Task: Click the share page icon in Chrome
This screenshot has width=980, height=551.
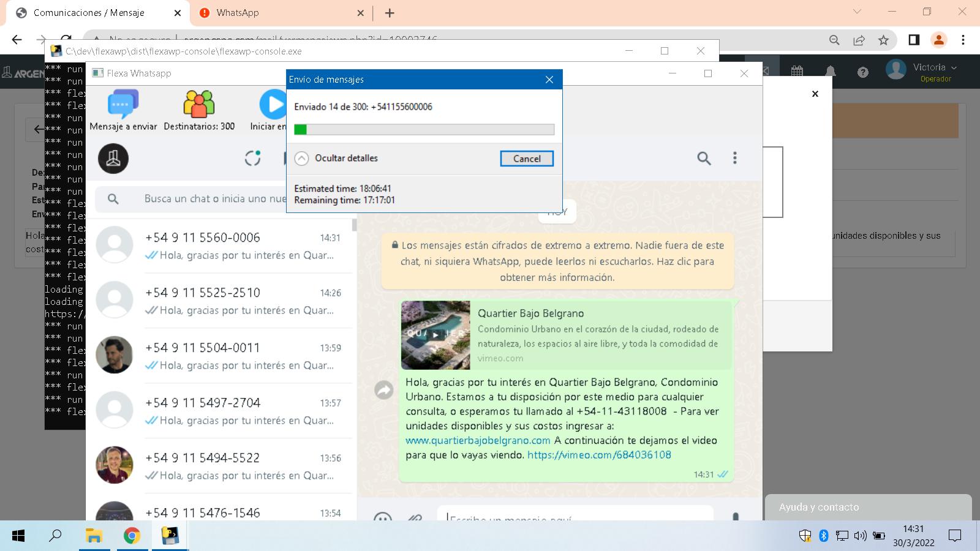Action: (859, 40)
